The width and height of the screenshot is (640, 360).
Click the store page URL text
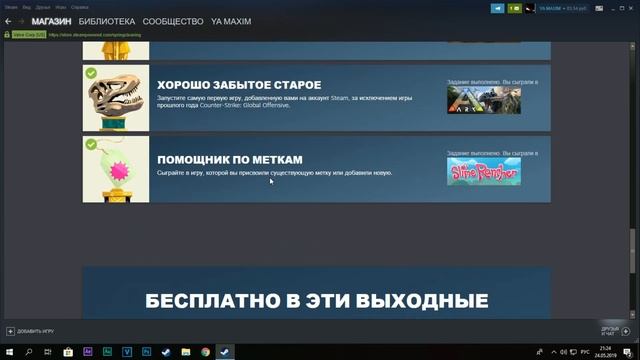pos(95,35)
